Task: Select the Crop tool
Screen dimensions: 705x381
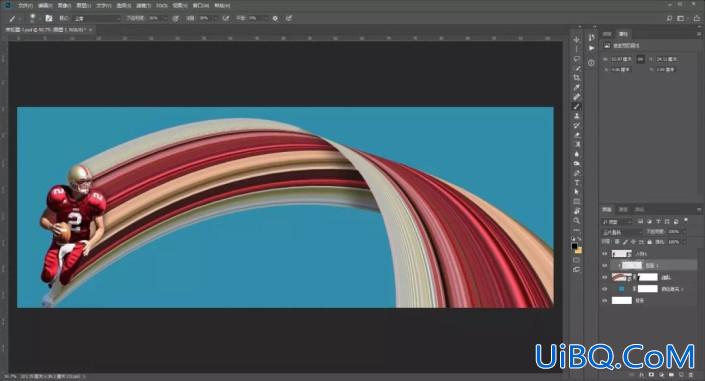Action: [x=577, y=78]
